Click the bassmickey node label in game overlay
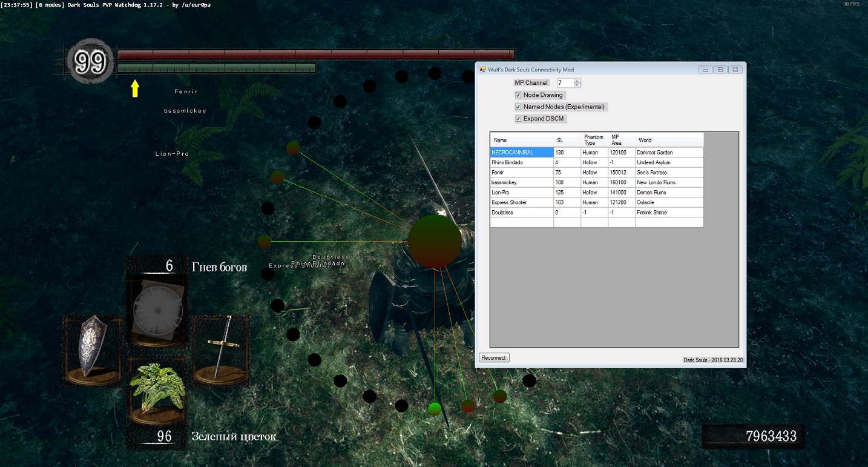This screenshot has height=467, width=868. pos(185,111)
